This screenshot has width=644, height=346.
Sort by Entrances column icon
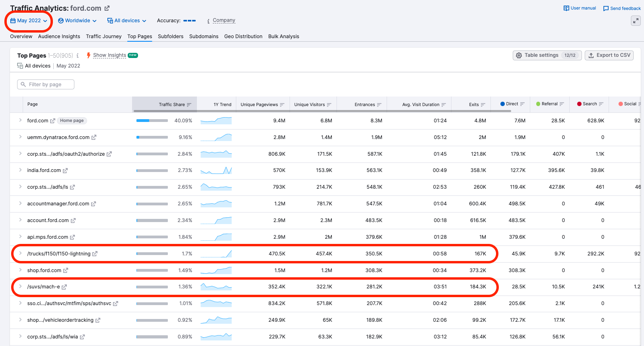(x=379, y=105)
